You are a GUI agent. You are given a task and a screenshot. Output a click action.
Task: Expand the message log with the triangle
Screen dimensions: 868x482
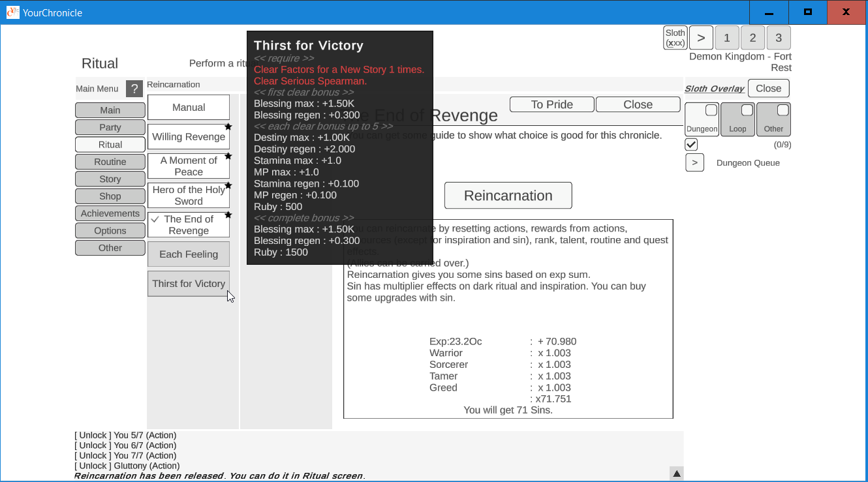tap(677, 474)
